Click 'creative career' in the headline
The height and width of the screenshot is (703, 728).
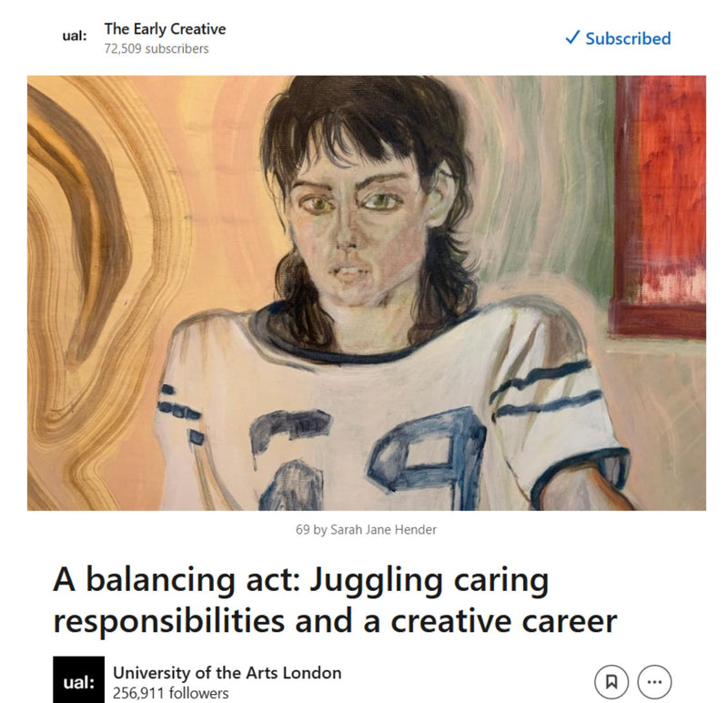point(504,620)
